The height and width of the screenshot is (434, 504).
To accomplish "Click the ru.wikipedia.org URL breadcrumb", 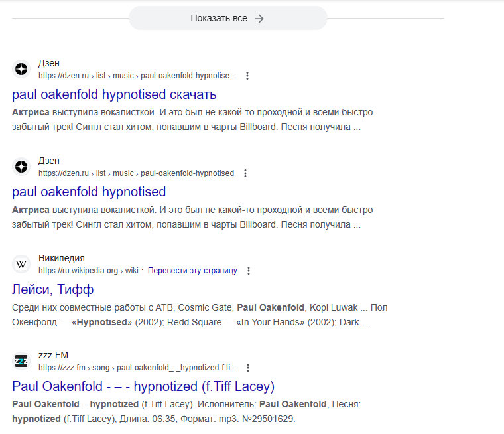I will pyautogui.click(x=88, y=271).
